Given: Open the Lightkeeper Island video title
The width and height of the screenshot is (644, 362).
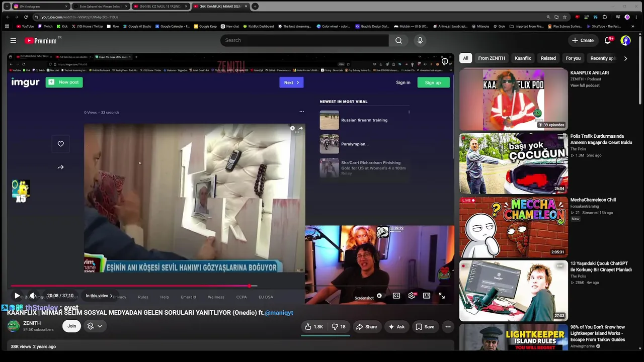Looking at the screenshot, I should 598,333.
